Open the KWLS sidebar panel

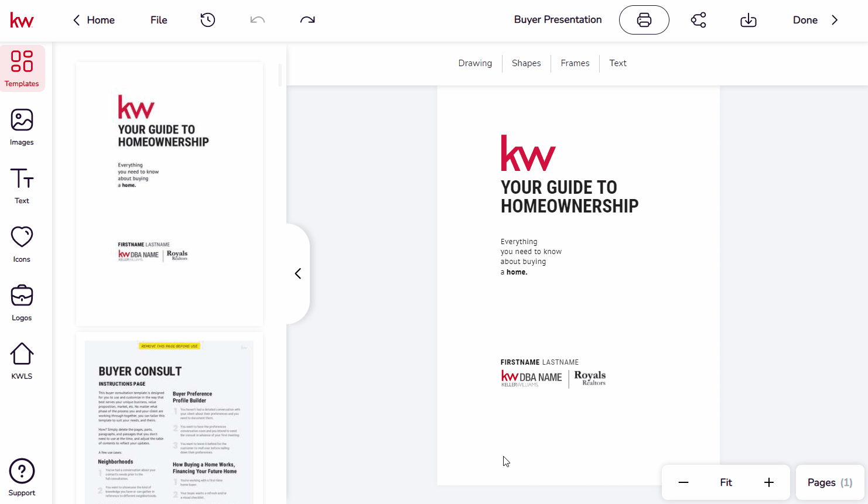(x=22, y=361)
